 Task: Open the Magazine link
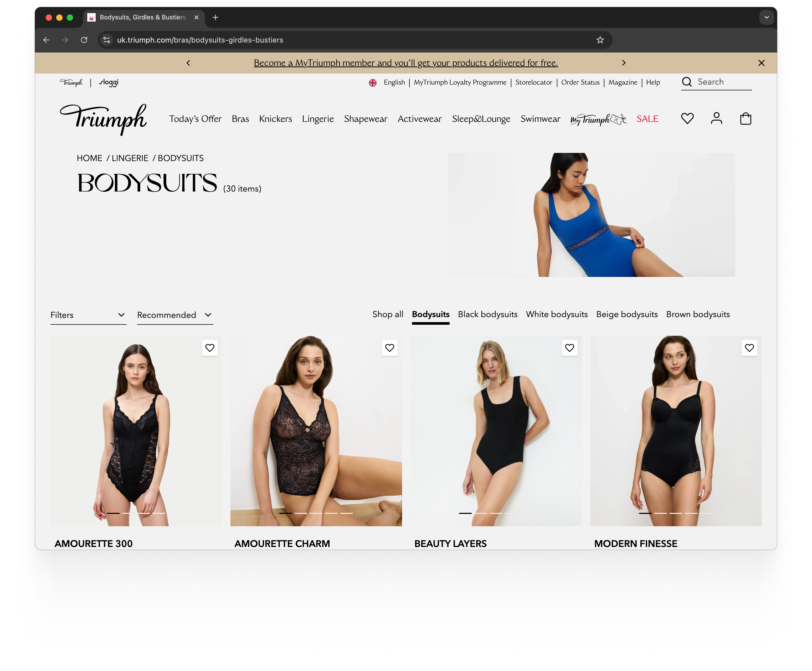click(623, 82)
